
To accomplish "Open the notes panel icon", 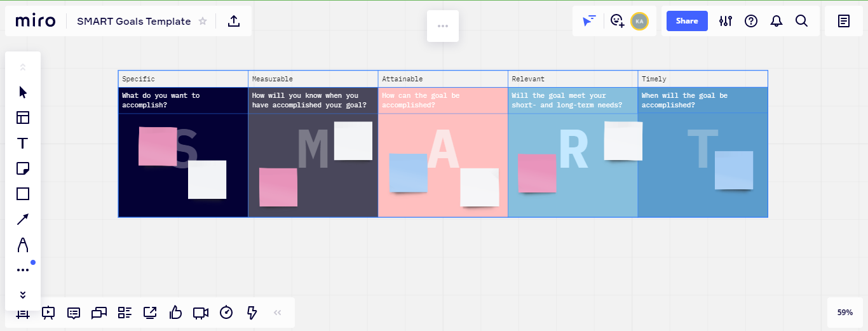I will (x=844, y=21).
